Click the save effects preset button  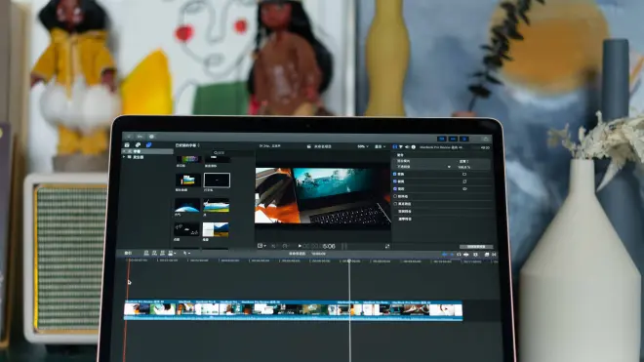pos(476,247)
